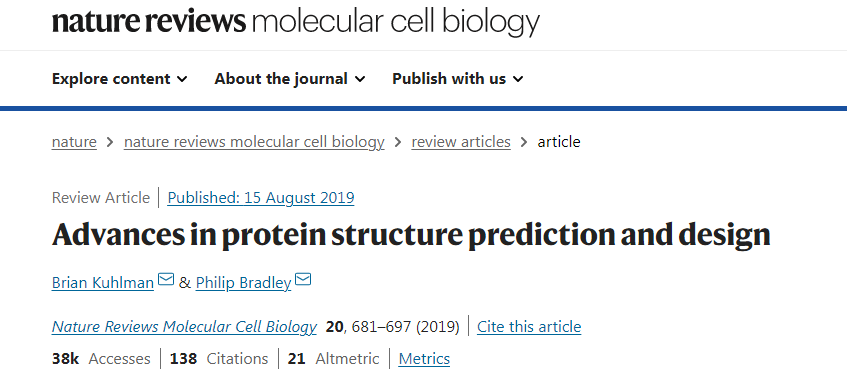Go to the nature breadcrumb link
The height and width of the screenshot is (388, 847).
point(74,142)
